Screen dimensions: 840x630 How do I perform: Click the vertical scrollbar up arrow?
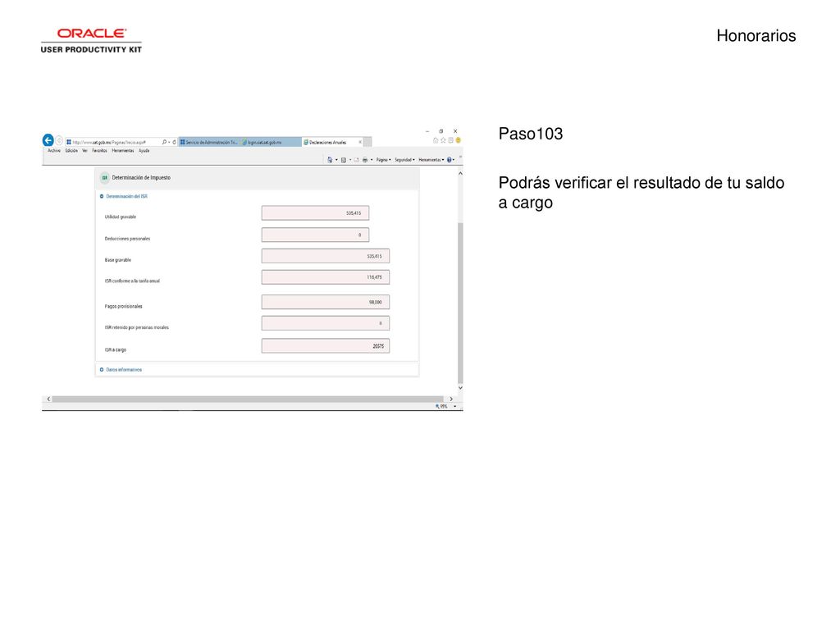coord(460,174)
